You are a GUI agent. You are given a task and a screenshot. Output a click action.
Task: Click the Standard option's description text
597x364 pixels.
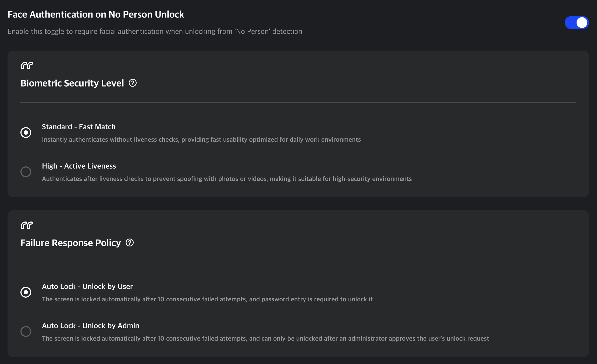[201, 140]
